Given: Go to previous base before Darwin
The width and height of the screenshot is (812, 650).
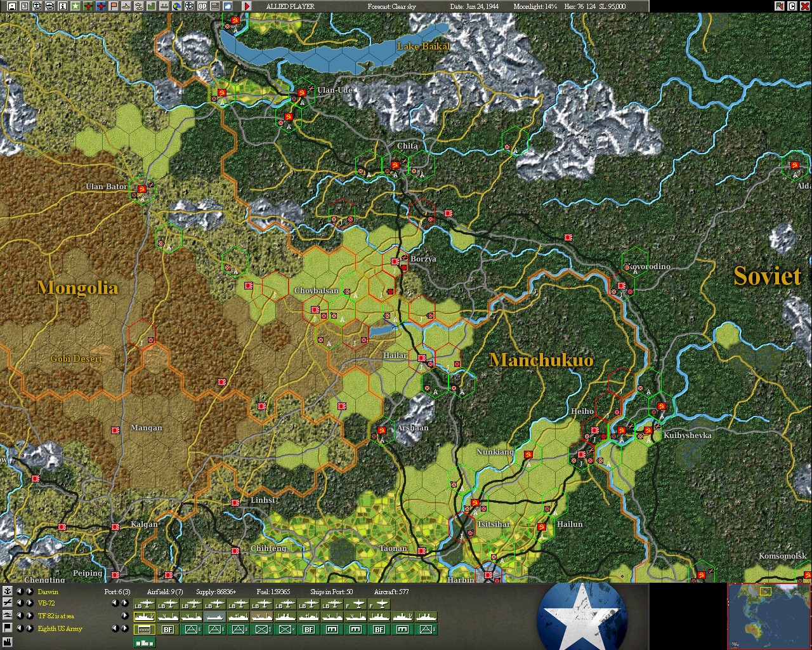Looking at the screenshot, I should click(x=20, y=592).
